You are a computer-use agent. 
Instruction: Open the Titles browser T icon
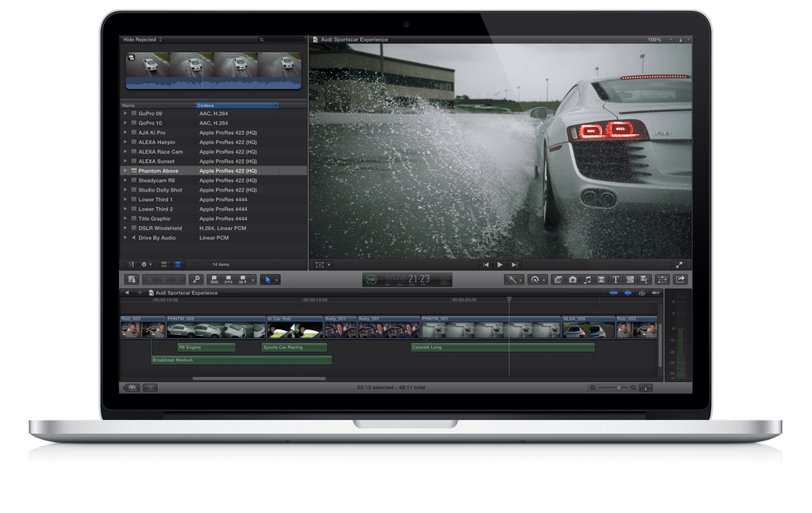615,280
